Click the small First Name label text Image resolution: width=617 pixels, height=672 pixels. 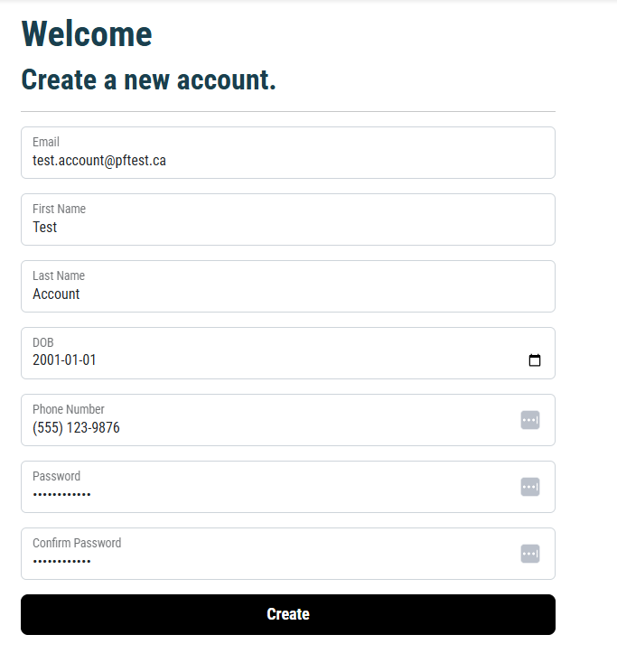coord(59,209)
